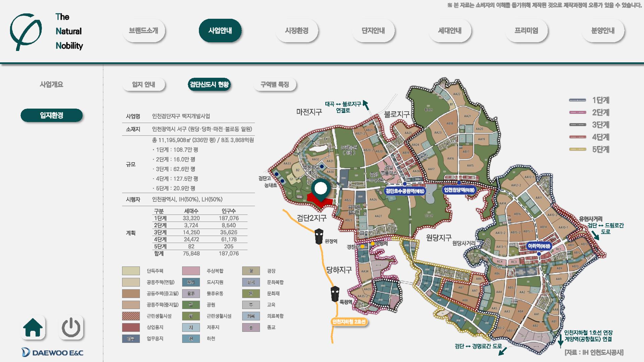Switch to the 입지 안내 tab
This screenshot has width=644, height=362.
[x=144, y=84]
